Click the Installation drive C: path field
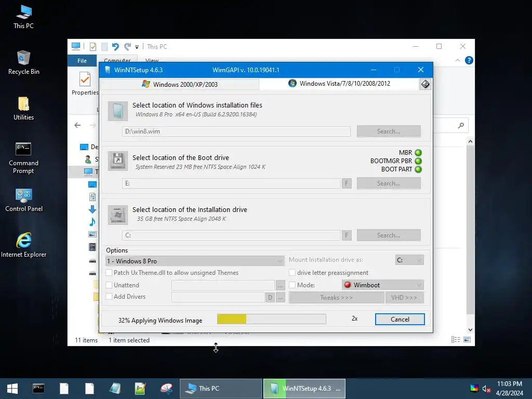 tap(231, 235)
